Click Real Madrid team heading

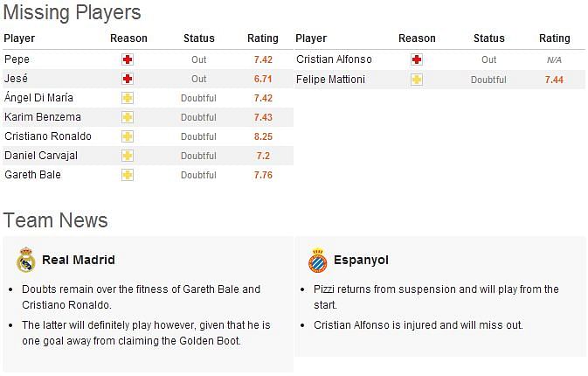tap(79, 260)
